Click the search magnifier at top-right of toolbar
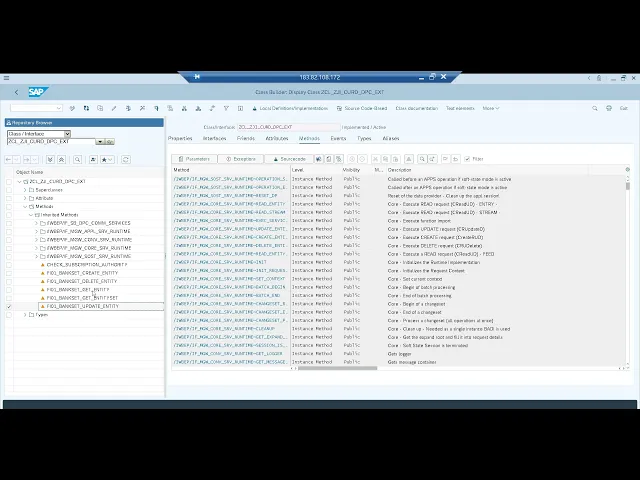The width and height of the screenshot is (640, 480). coord(595,108)
